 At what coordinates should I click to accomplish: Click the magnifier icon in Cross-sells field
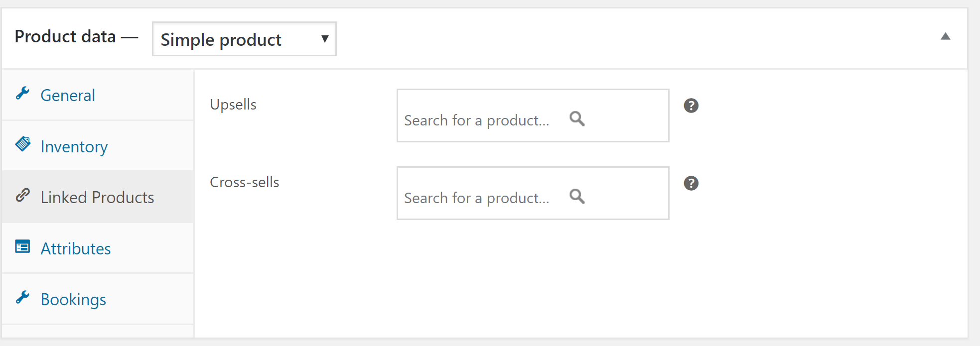(577, 197)
